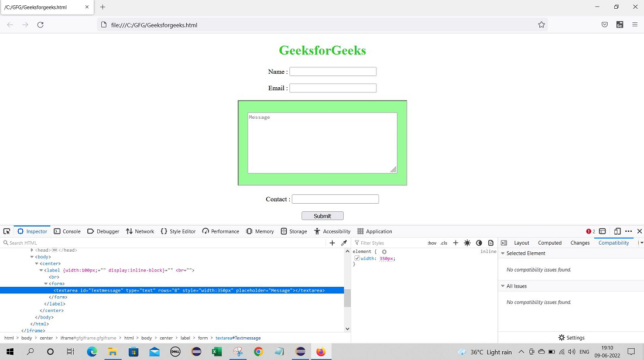Open DevTools three-dot customize menu

[628, 232]
